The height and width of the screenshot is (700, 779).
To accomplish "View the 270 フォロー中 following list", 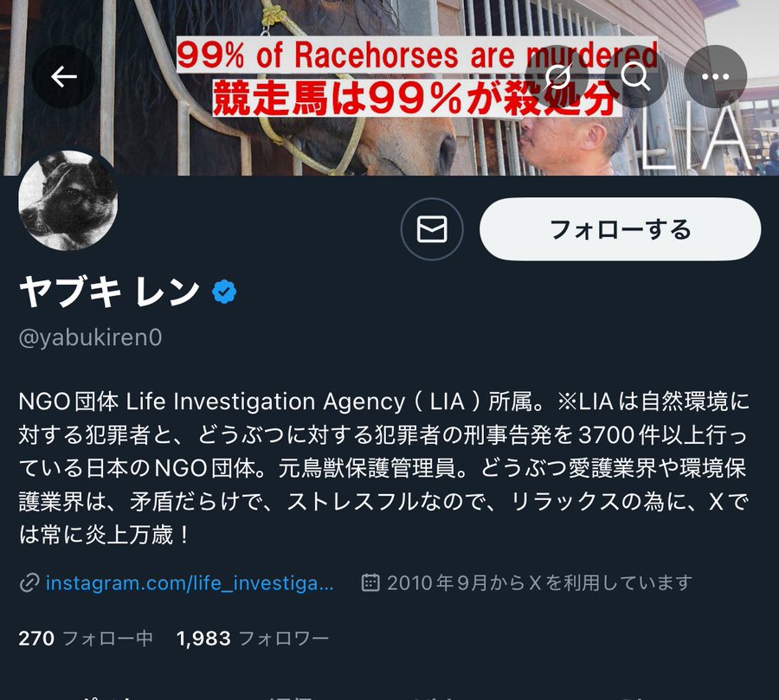I will [x=86, y=639].
